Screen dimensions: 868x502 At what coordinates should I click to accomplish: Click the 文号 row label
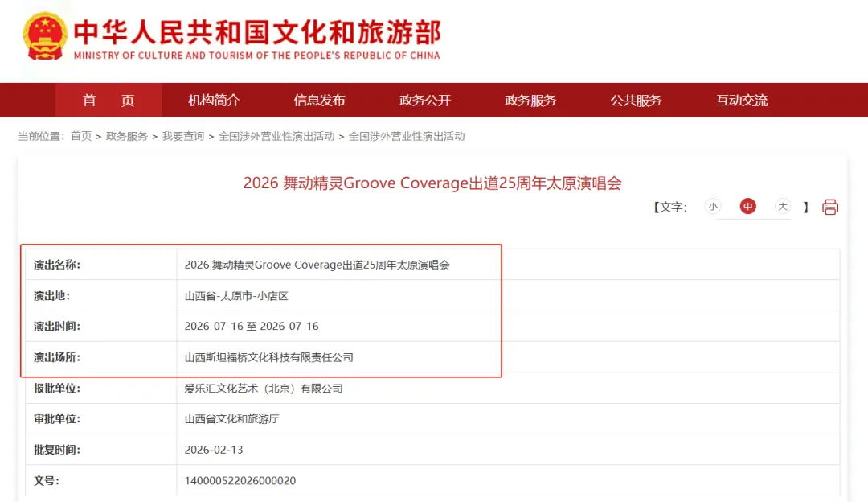coord(47,480)
